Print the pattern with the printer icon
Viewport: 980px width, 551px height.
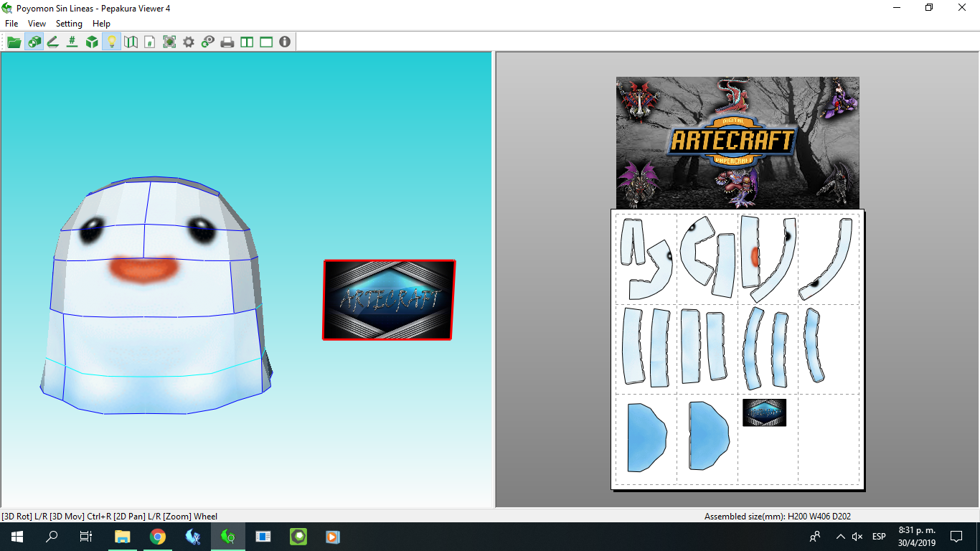[227, 42]
